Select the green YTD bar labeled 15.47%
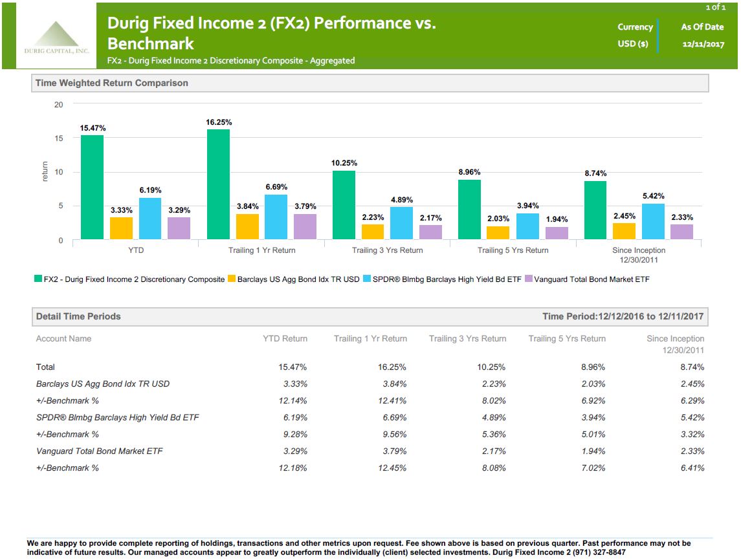This screenshot has height=560, width=741. (x=92, y=187)
